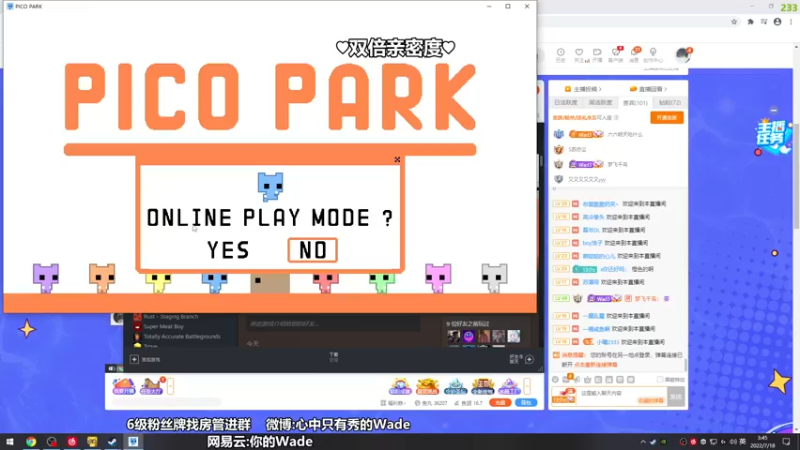Image resolution: width=800 pixels, height=450 pixels.
Task: Focus Steam activity text input box
Action: pyautogui.click(x=333, y=323)
